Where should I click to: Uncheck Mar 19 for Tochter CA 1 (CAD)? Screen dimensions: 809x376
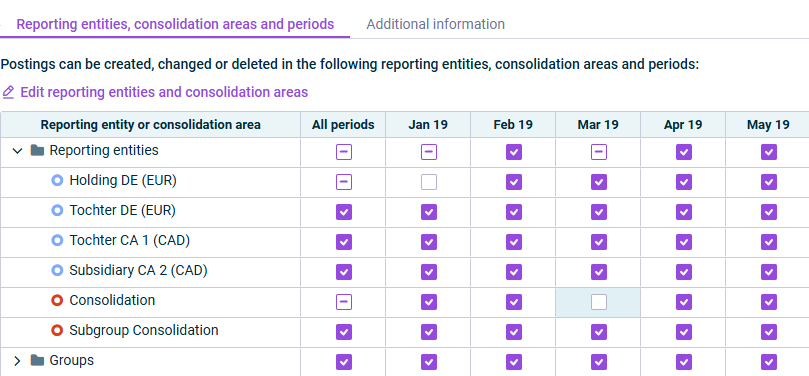[x=599, y=242]
